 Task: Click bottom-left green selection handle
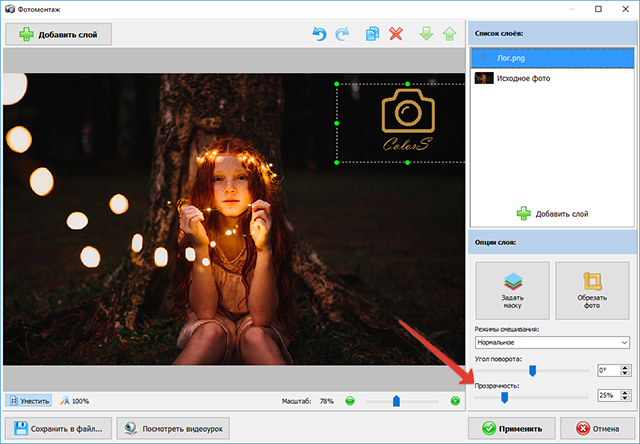(337, 162)
